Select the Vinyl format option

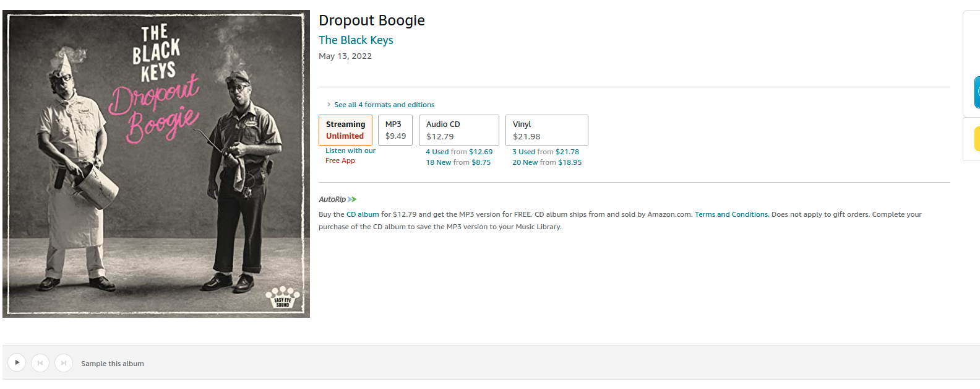pyautogui.click(x=546, y=130)
